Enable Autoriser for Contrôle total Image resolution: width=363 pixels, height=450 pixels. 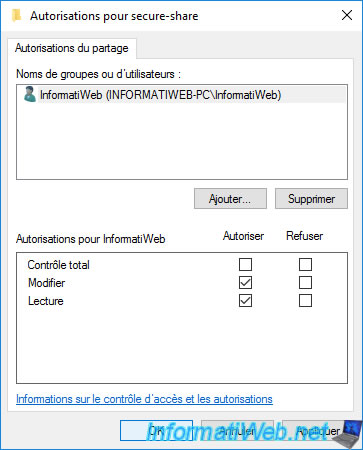click(x=246, y=264)
